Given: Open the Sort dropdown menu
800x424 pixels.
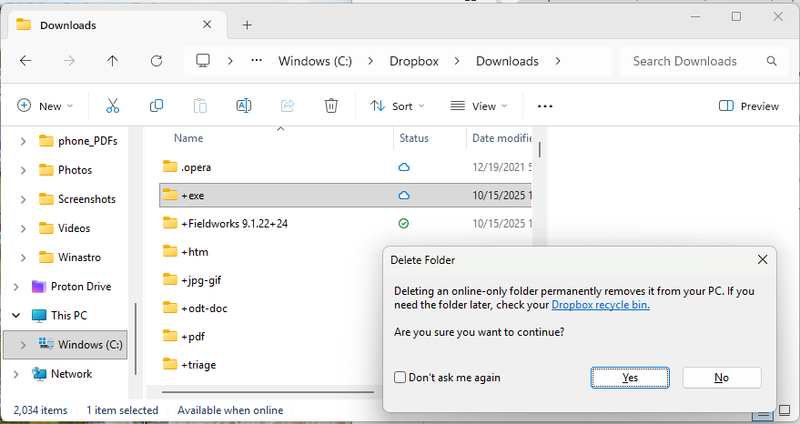Looking at the screenshot, I should coord(397,106).
